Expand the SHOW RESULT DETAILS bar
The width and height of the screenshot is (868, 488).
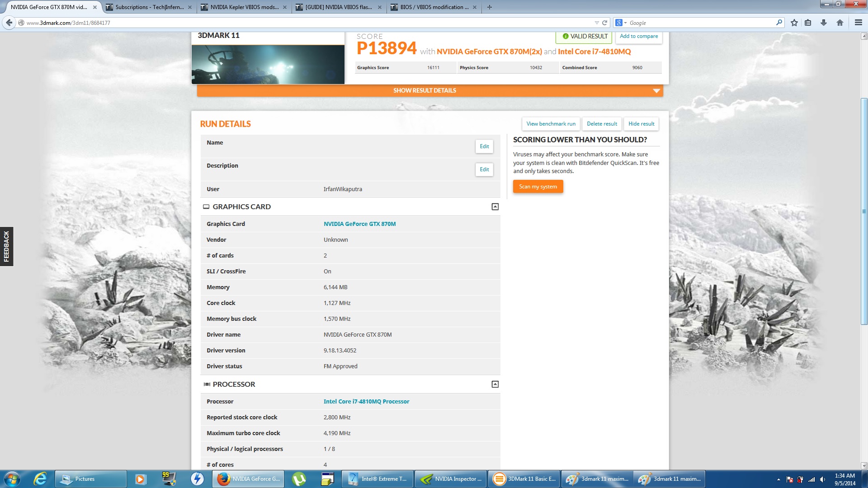pos(430,90)
